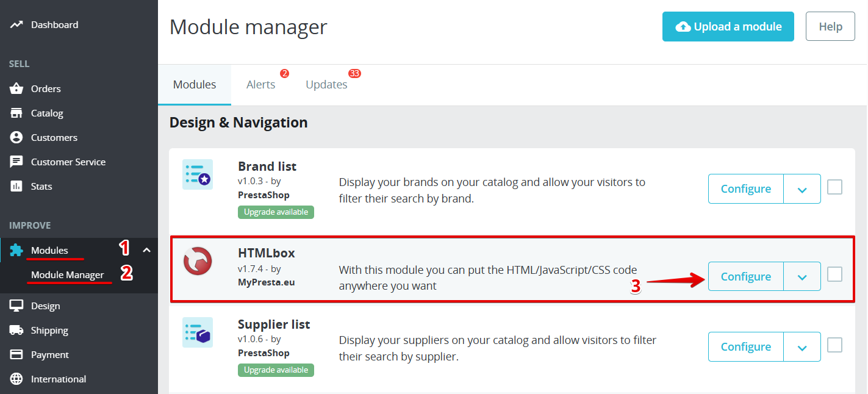Click the International globe icon
This screenshot has height=394, width=868.
point(16,379)
